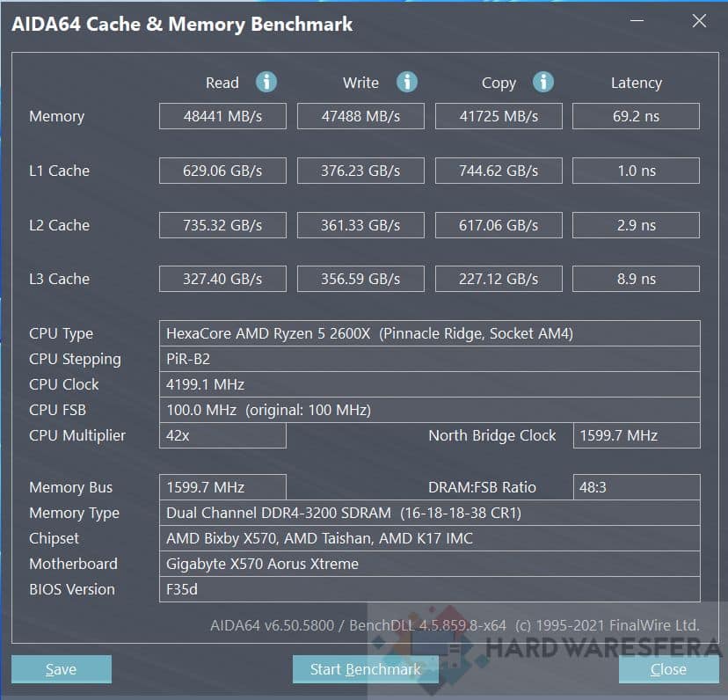Select Memory Copy value 41725 MB/s
This screenshot has height=700, width=728.
coord(499,116)
